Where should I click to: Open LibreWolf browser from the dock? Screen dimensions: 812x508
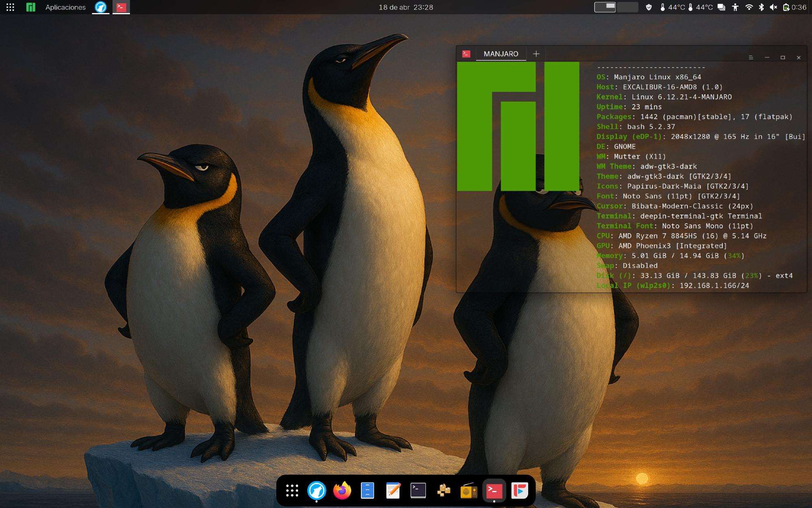pyautogui.click(x=317, y=491)
